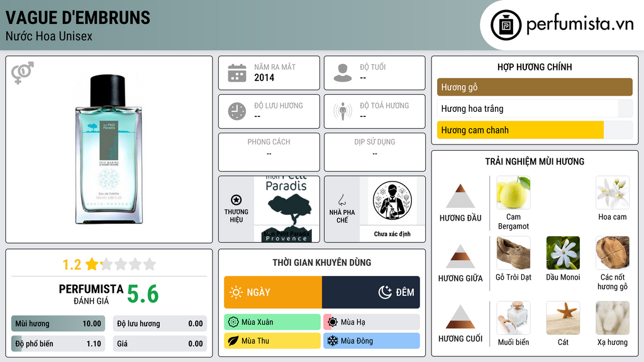The image size is (644, 362).
Task: Select the Ngày daytime segment
Action: tap(273, 292)
